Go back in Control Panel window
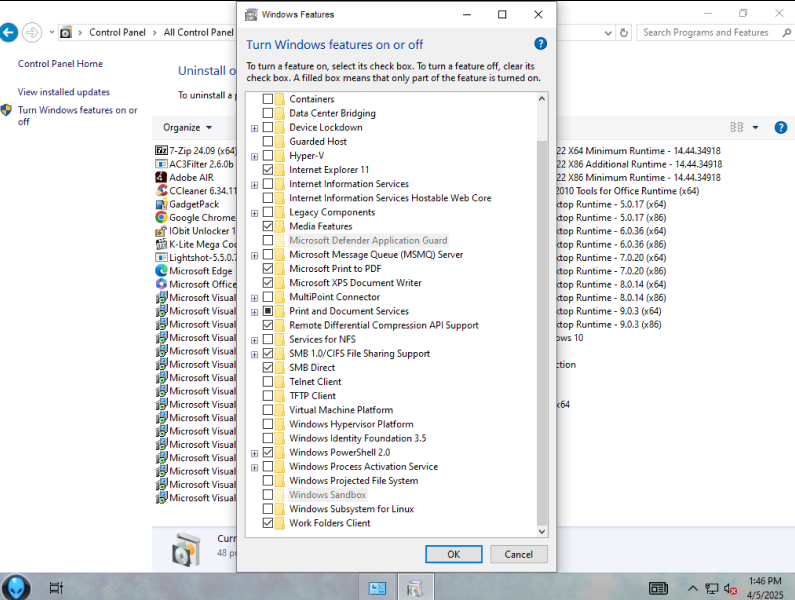This screenshot has width=795, height=600. click(x=9, y=33)
